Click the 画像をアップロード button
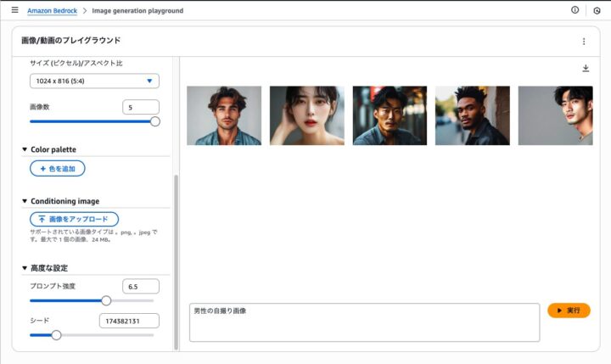Image resolution: width=611 pixels, height=364 pixels. pos(74,219)
